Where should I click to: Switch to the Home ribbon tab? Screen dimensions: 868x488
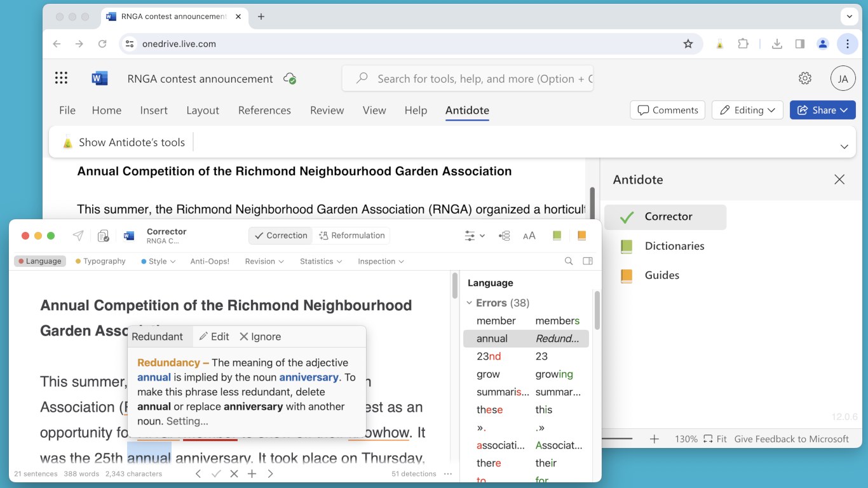[x=107, y=110]
